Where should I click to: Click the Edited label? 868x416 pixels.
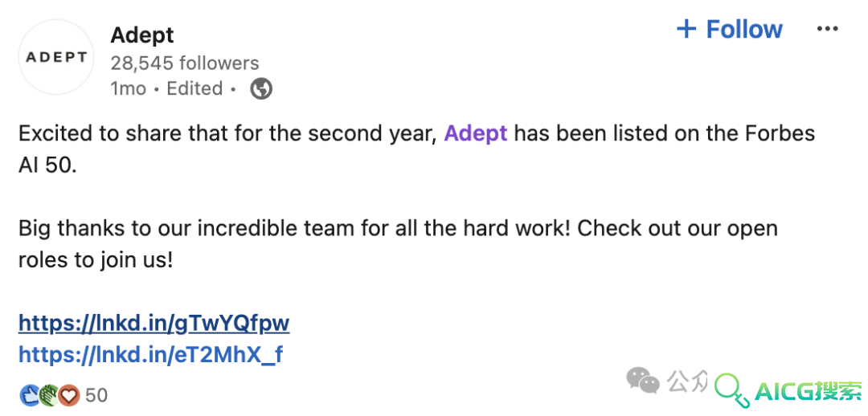point(194,88)
